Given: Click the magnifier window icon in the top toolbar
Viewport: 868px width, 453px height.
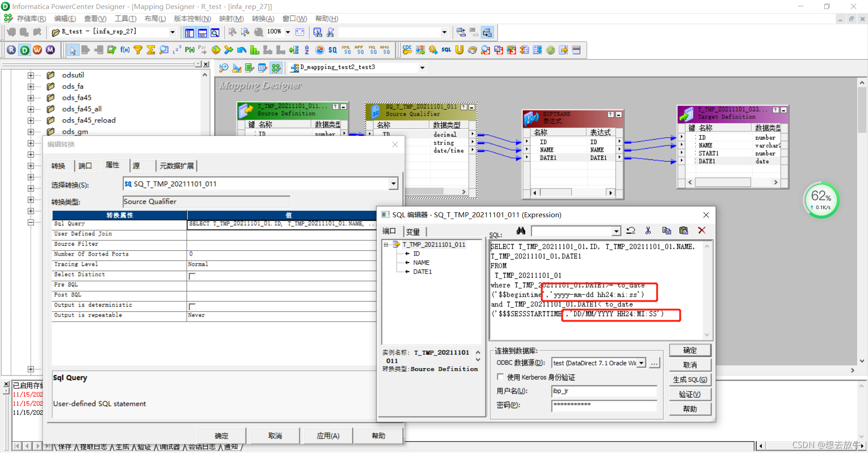Looking at the screenshot, I should 215,33.
